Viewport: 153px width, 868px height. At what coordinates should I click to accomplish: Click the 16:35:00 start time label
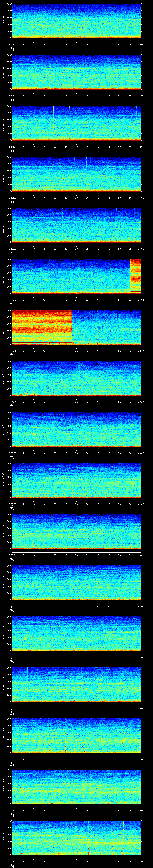tap(12, 351)
